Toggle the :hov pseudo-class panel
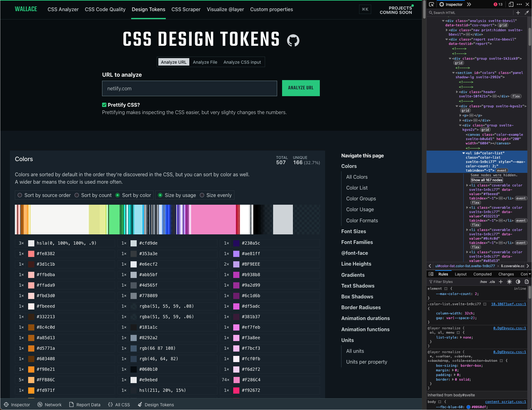Viewport: 532px width, 410px height. pyautogui.click(x=483, y=282)
